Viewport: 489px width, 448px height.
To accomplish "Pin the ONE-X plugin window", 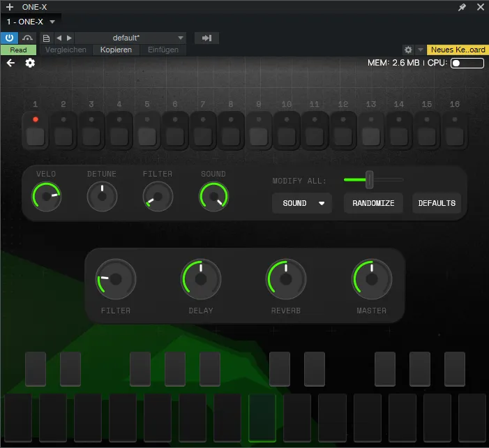I will (462, 7).
